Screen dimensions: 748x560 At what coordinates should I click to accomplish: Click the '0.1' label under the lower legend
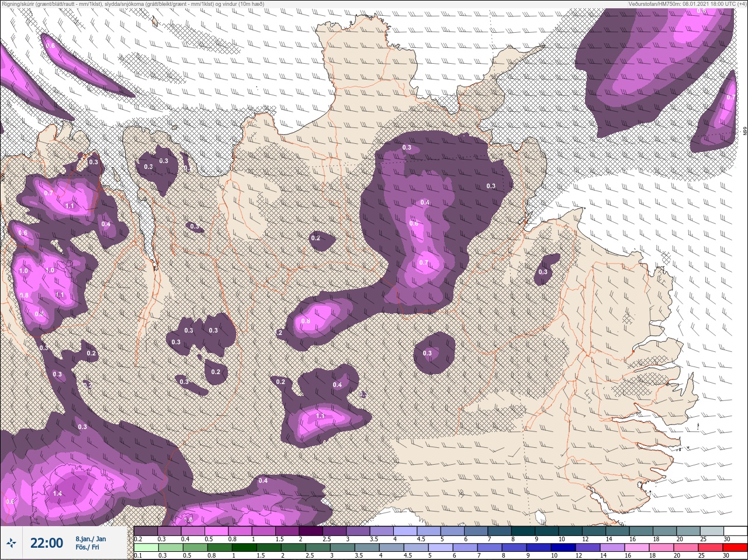138,555
